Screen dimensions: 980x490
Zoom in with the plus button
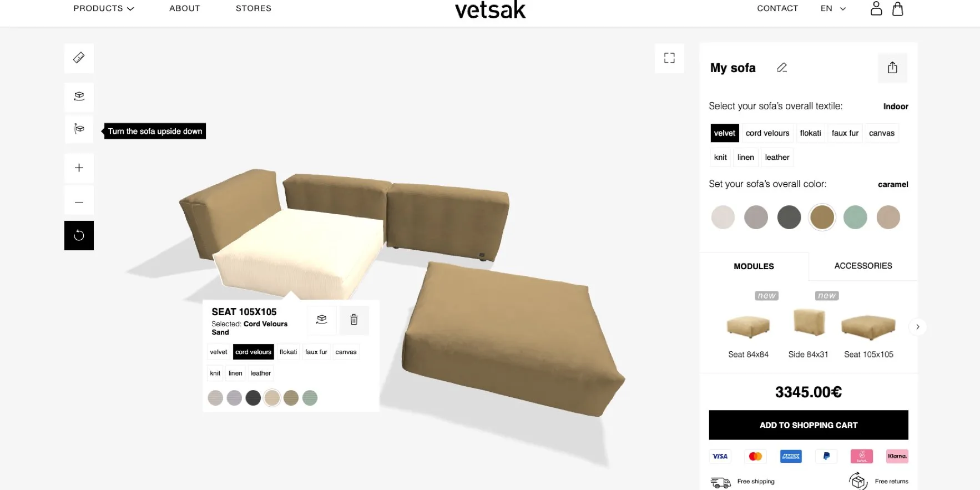pos(79,168)
